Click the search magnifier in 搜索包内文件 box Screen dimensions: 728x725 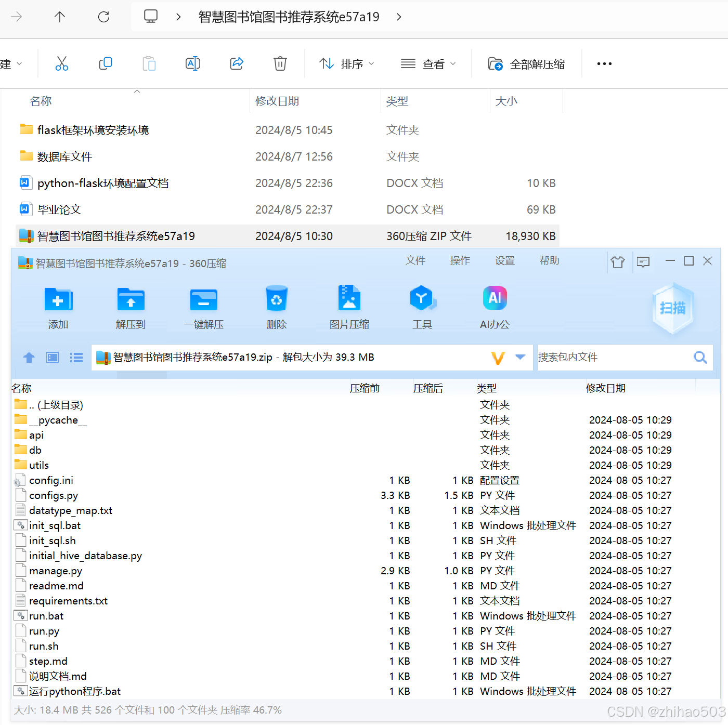tap(700, 357)
